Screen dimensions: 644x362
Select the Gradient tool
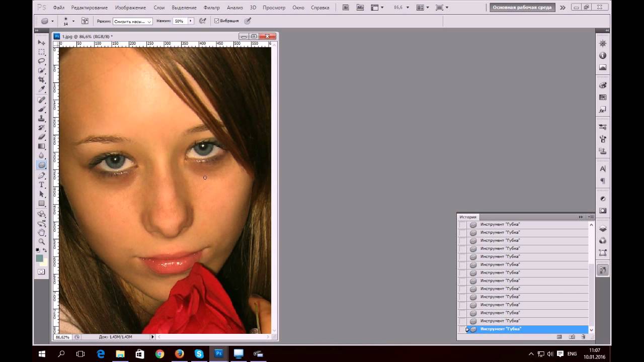coord(42,146)
